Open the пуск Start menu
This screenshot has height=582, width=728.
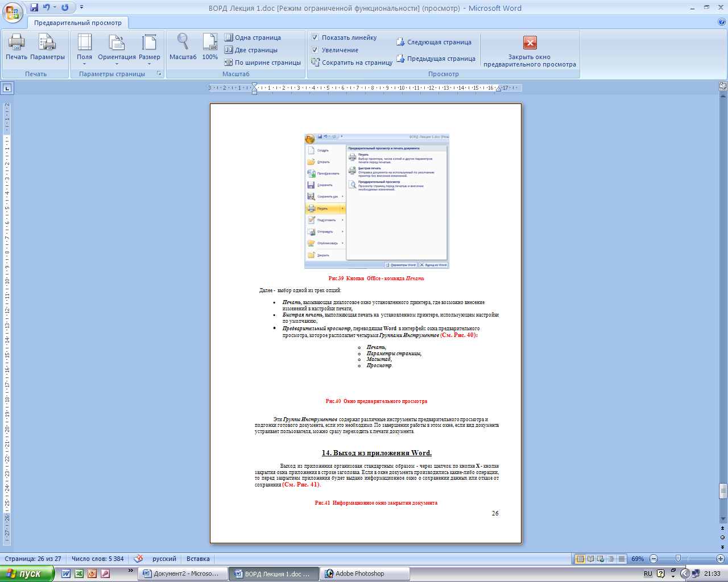(27, 573)
